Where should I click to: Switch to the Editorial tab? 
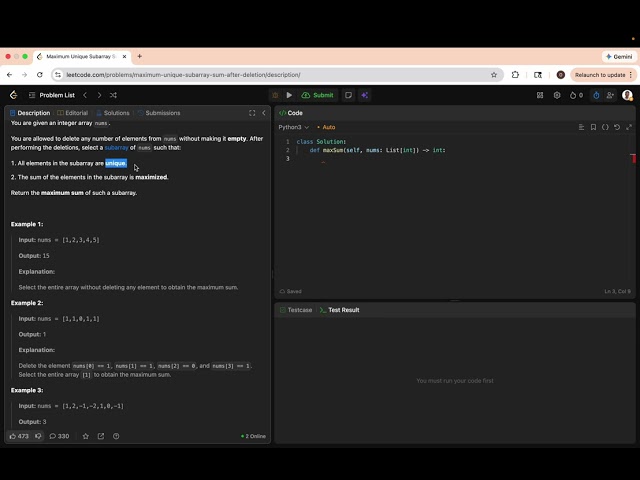coord(73,113)
